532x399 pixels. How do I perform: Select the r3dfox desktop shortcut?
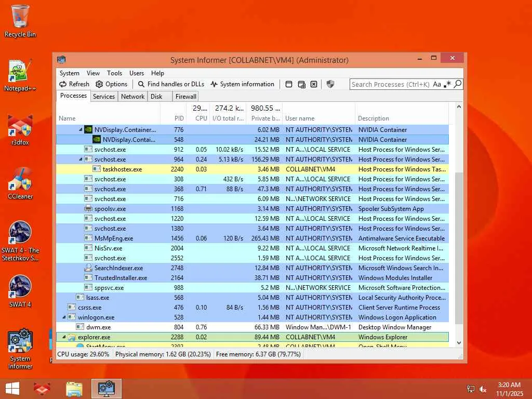(20, 130)
